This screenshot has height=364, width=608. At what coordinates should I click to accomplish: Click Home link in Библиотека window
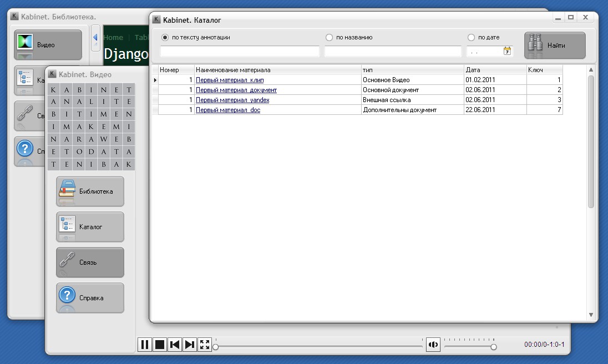[x=114, y=38]
